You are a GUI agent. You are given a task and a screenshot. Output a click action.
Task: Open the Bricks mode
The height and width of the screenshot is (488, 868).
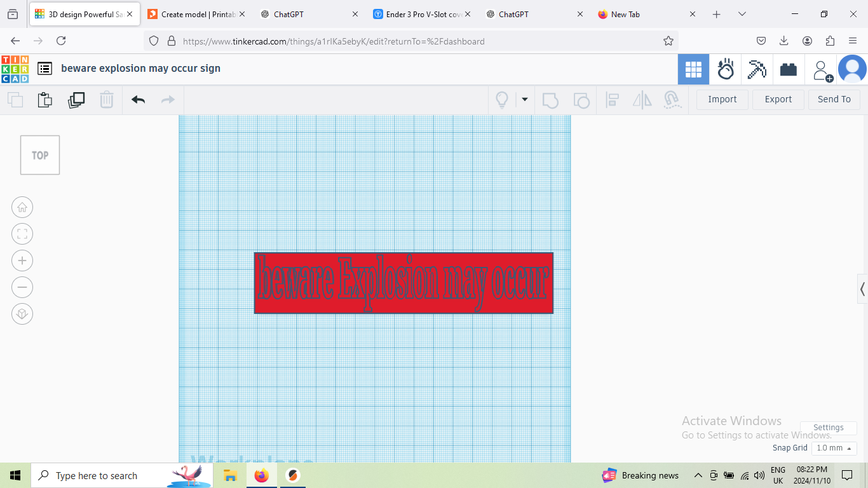pyautogui.click(x=789, y=69)
